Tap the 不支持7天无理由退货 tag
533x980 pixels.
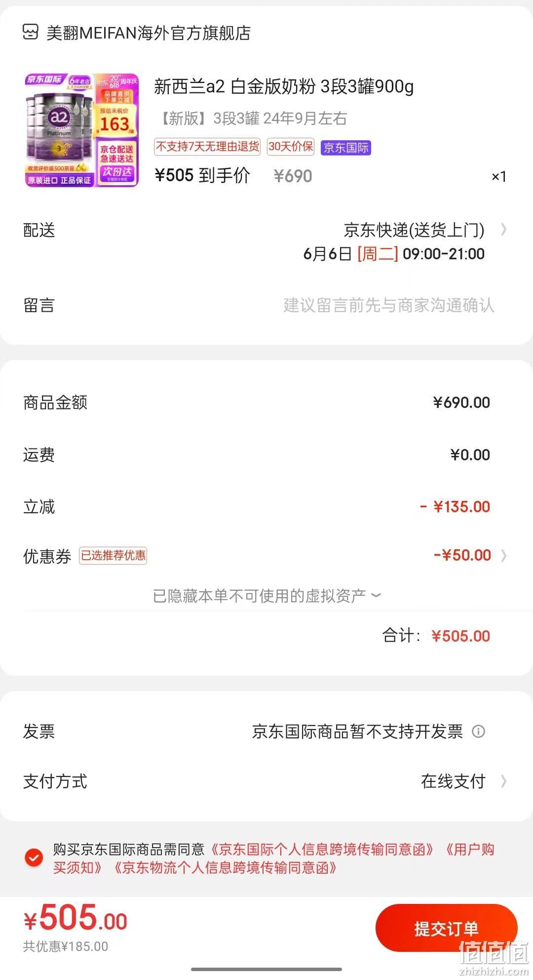[207, 147]
